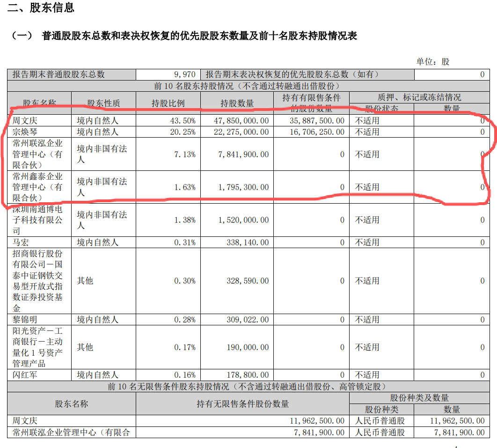Click the 持股数量 column header
This screenshot has width=497, height=448.
pyautogui.click(x=237, y=103)
